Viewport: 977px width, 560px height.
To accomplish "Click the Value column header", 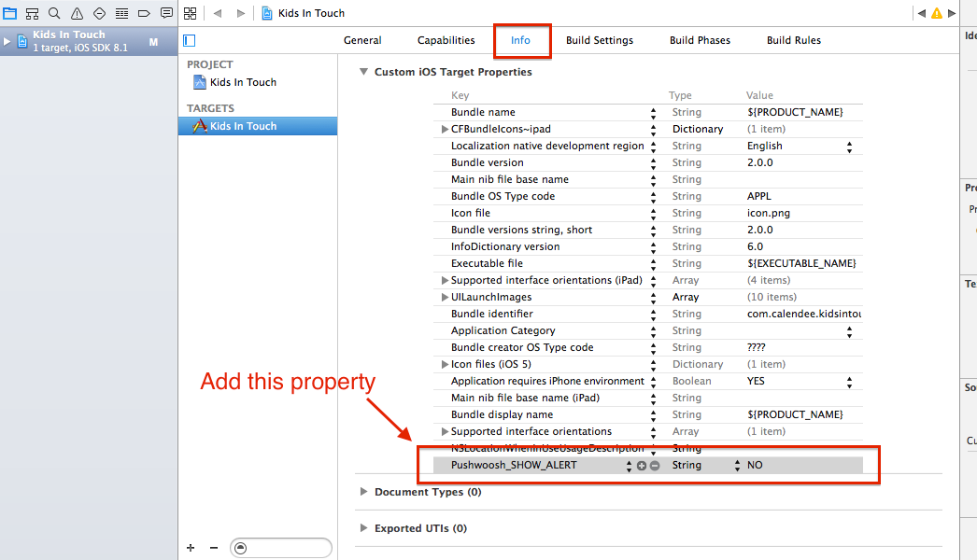I will pyautogui.click(x=759, y=95).
